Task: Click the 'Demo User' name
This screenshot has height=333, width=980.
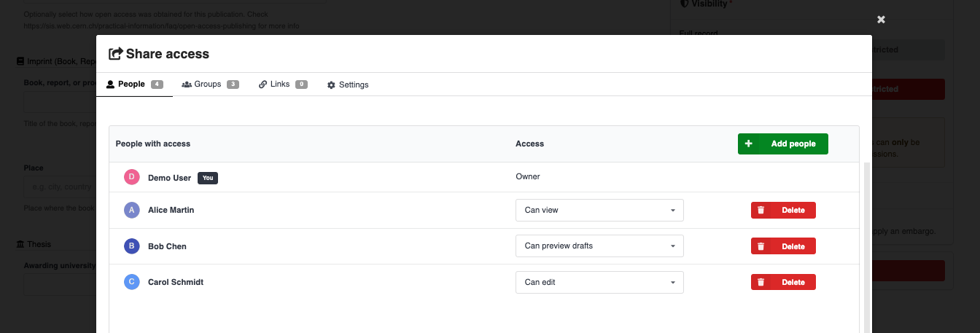Action: click(x=169, y=178)
